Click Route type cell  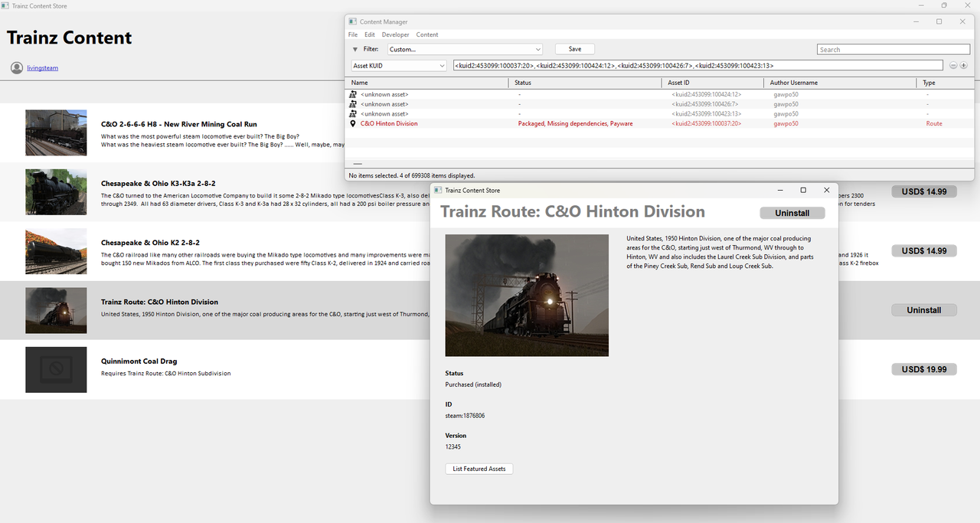coord(934,123)
